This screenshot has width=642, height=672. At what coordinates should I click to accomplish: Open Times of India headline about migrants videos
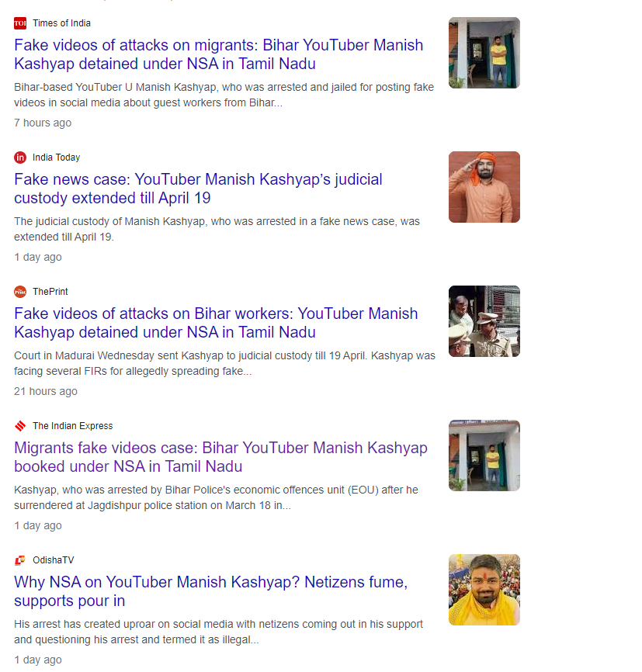pyautogui.click(x=219, y=54)
